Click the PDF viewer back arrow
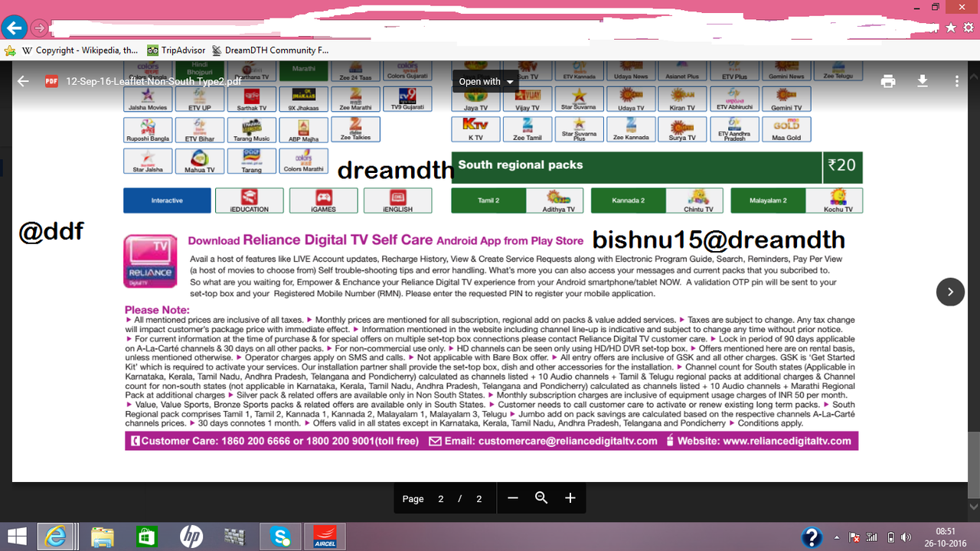The image size is (980, 551). [23, 81]
